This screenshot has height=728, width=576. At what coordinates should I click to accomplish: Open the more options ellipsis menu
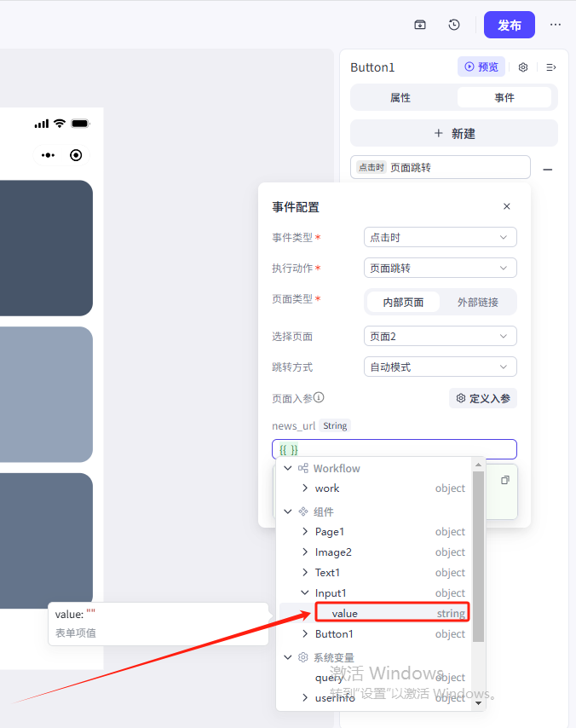(x=556, y=25)
